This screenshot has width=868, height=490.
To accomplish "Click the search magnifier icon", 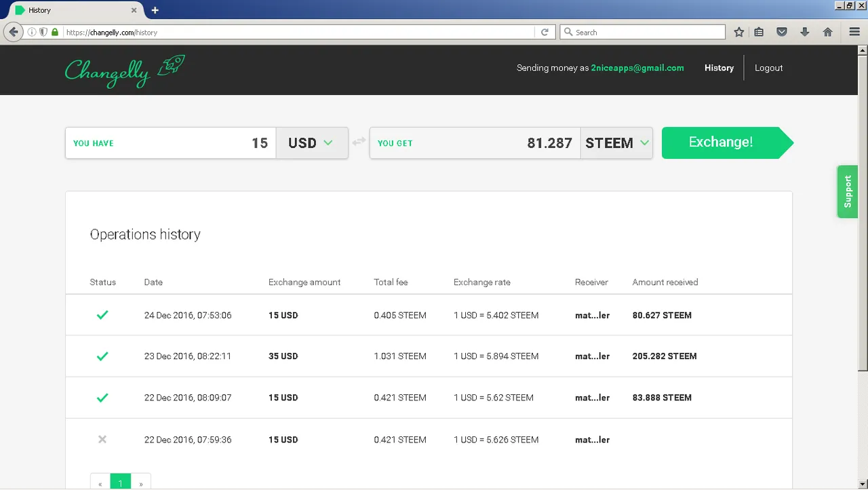I will pyautogui.click(x=568, y=32).
